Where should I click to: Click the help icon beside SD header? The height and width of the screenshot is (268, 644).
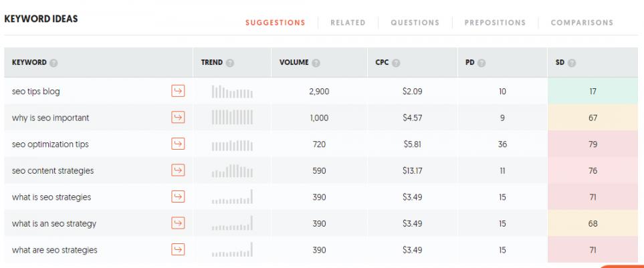coord(572,62)
